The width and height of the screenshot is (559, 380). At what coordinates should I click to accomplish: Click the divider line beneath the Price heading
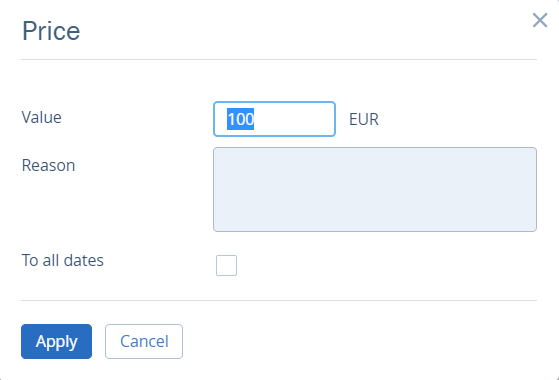coord(279,60)
